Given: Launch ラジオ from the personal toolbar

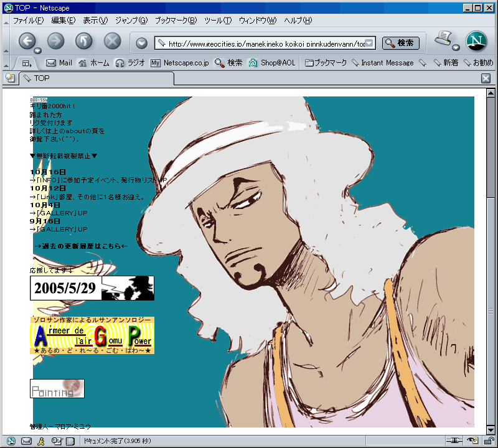Looking at the screenshot, I should pos(130,63).
